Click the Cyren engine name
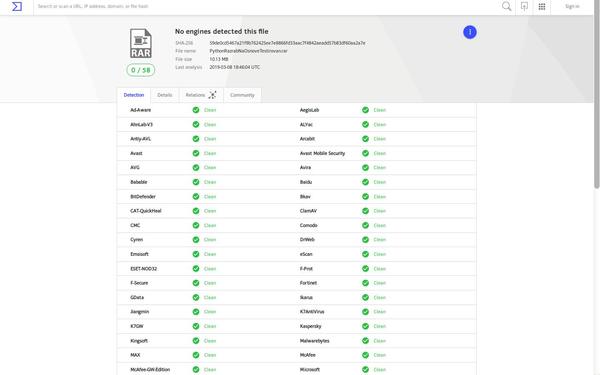The height and width of the screenshot is (375, 600). 137,240
